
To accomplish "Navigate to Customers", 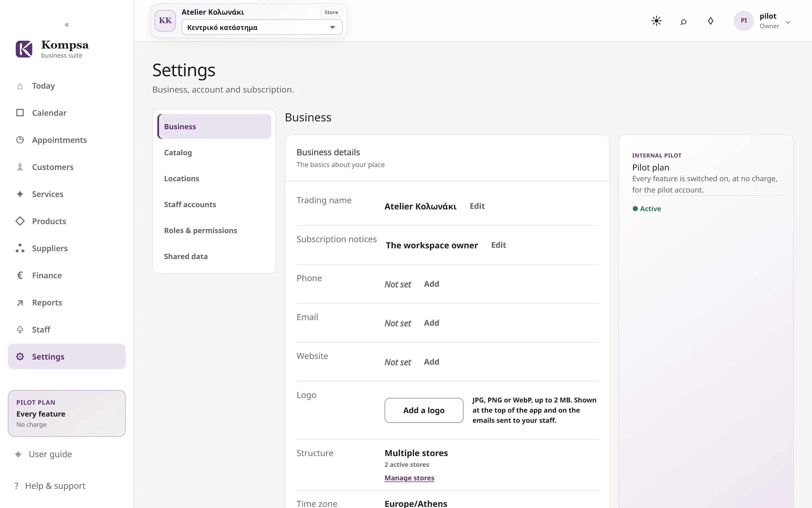I will (67, 167).
